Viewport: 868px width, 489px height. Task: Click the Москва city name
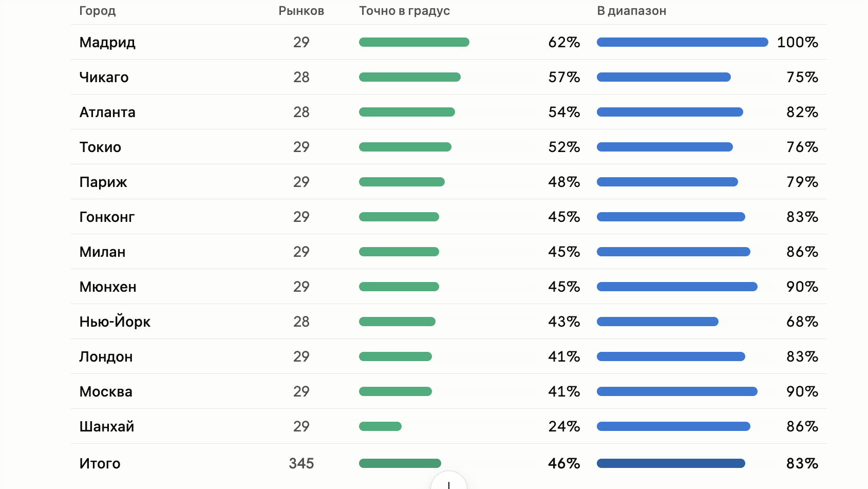(106, 391)
